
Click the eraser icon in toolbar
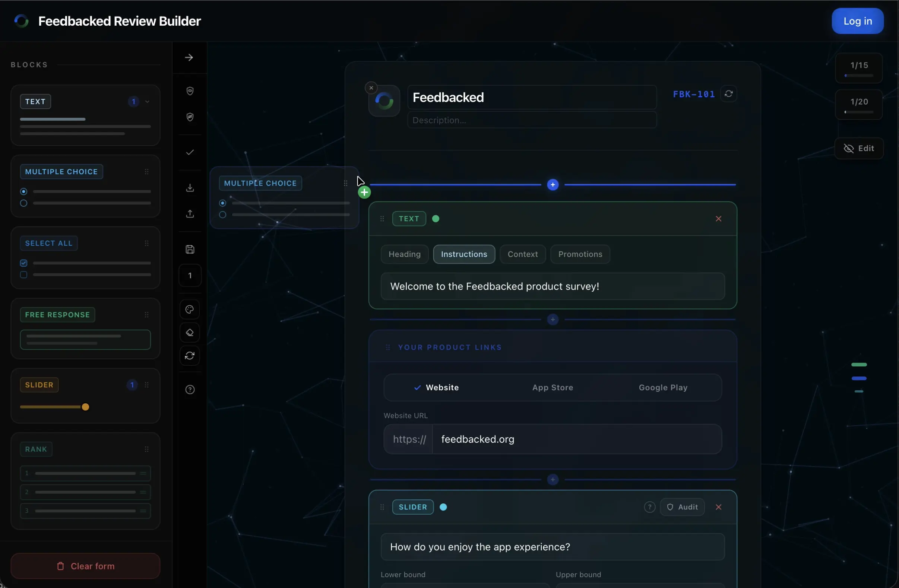click(190, 333)
